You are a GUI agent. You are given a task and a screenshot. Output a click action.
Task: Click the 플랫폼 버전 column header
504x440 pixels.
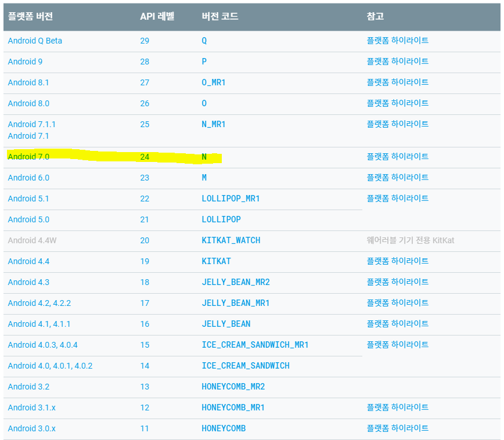[x=30, y=16]
